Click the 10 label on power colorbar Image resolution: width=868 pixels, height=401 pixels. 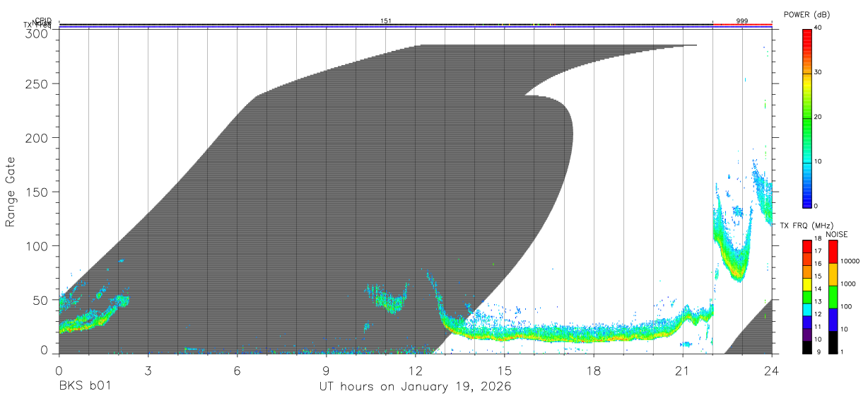pyautogui.click(x=819, y=161)
